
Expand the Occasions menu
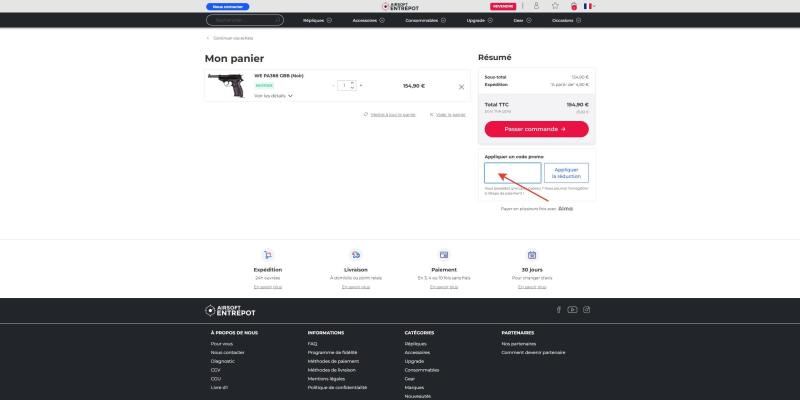[566, 20]
